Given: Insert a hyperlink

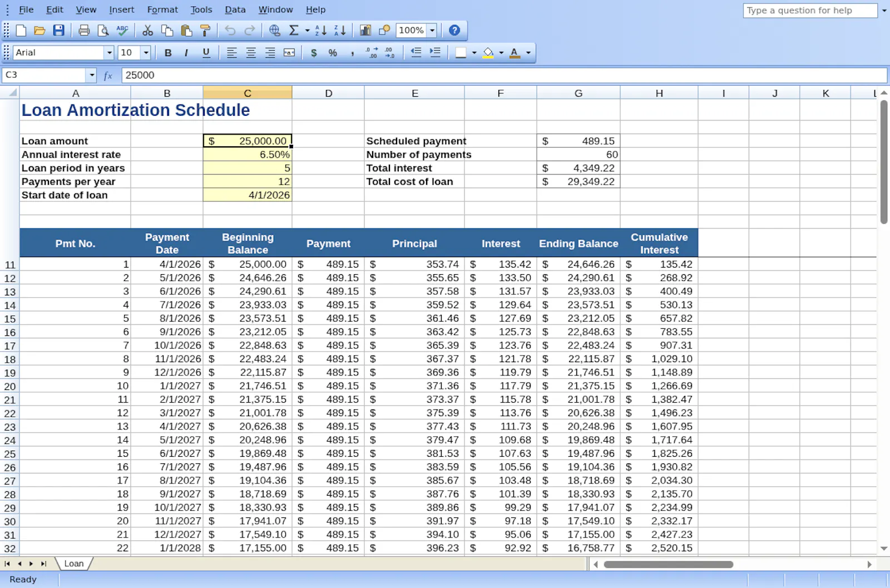Looking at the screenshot, I should pyautogui.click(x=275, y=31).
